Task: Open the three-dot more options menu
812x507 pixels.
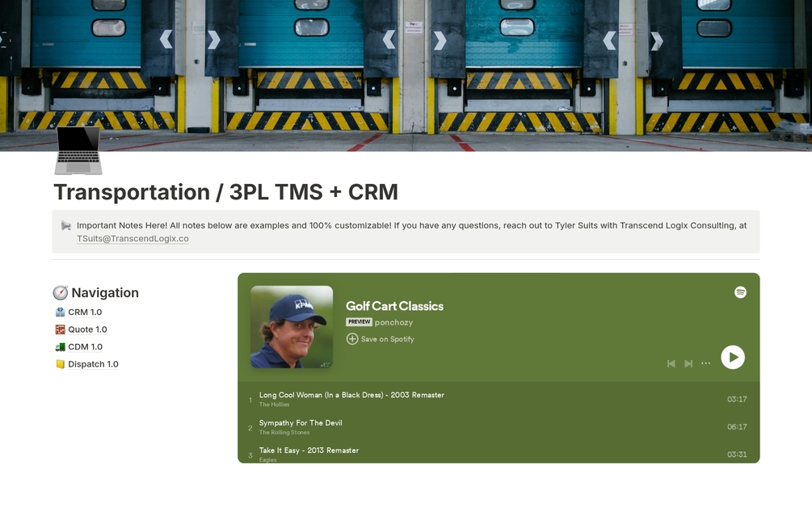Action: coord(706,363)
